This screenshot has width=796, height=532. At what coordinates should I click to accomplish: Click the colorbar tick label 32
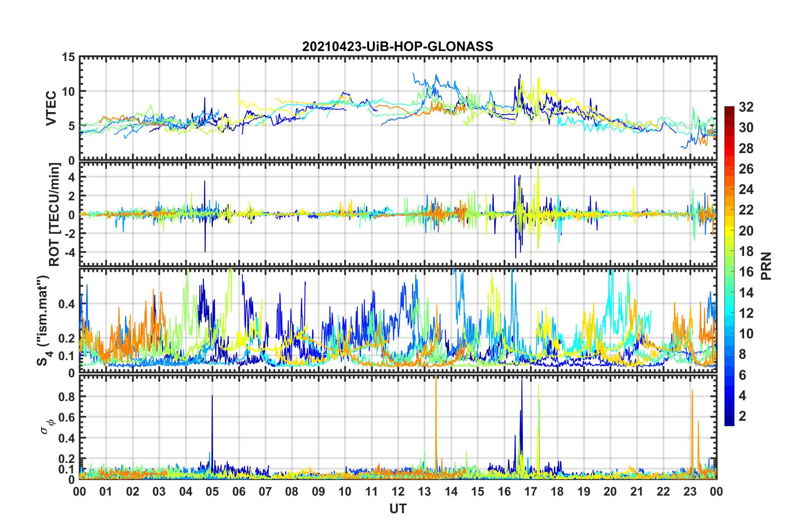[x=746, y=107]
